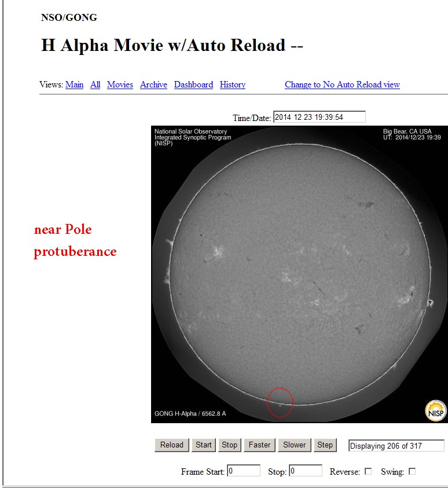Start the movie playback

[x=203, y=445]
